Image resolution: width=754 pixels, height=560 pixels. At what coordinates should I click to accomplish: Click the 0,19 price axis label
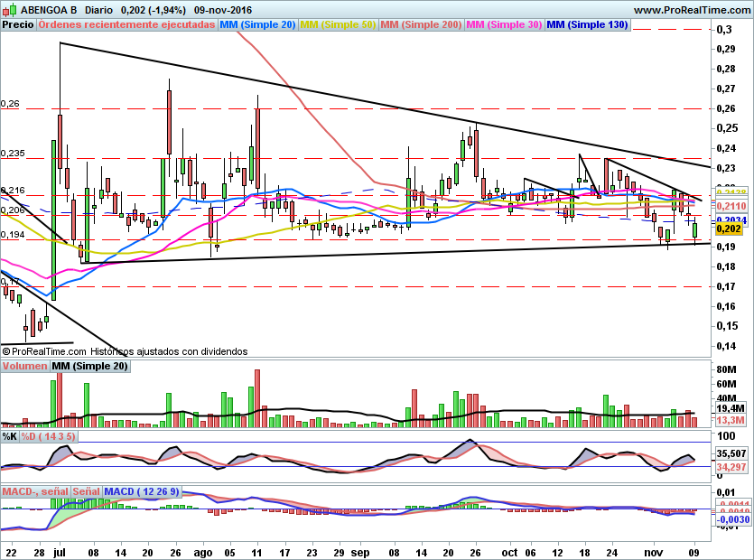coord(726,247)
